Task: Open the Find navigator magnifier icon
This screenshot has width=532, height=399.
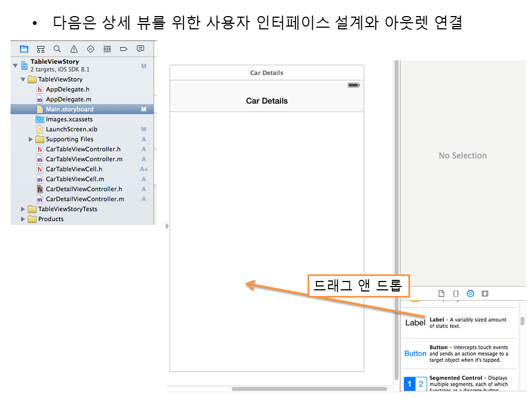Action: coord(57,49)
